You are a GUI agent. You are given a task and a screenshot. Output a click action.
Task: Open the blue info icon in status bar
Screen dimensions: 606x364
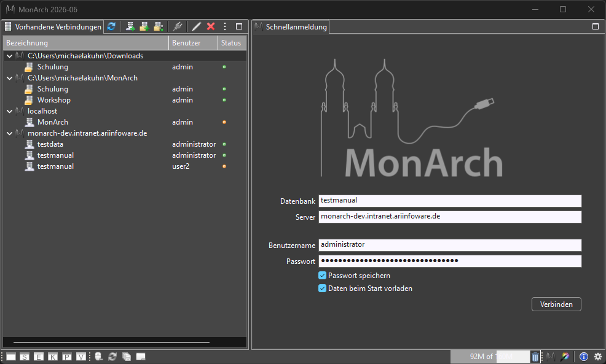[x=584, y=357]
